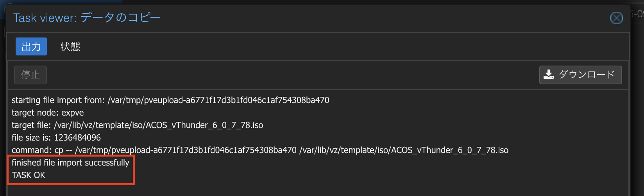The width and height of the screenshot is (644, 196).
Task: Select the file size value 1236484096
Action: pos(77,138)
